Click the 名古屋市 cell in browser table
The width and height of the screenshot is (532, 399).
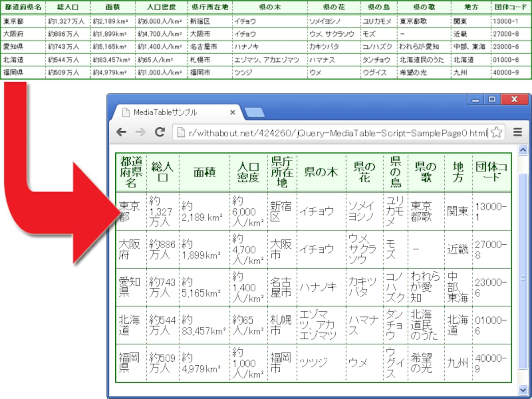tap(282, 287)
